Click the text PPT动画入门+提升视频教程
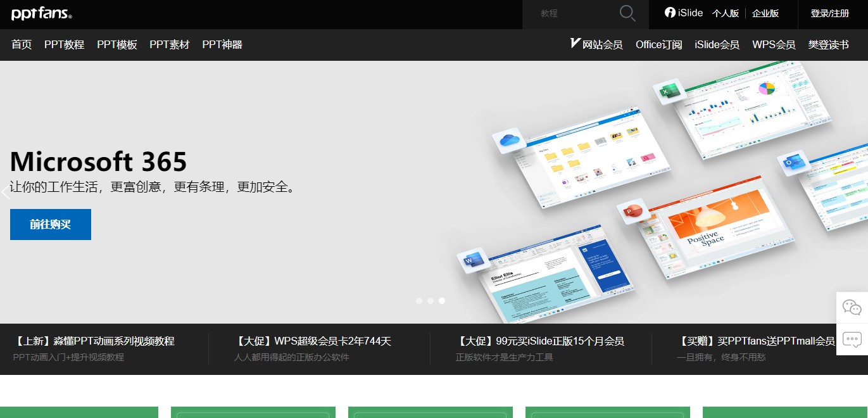868x418 pixels. tap(68, 357)
